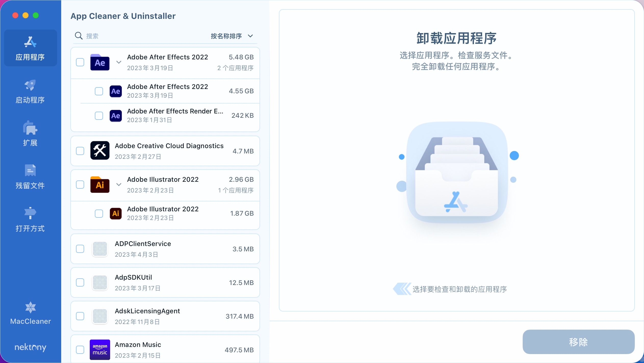Check the ADPClientService checkbox
Image resolution: width=644 pixels, height=363 pixels.
[80, 249]
